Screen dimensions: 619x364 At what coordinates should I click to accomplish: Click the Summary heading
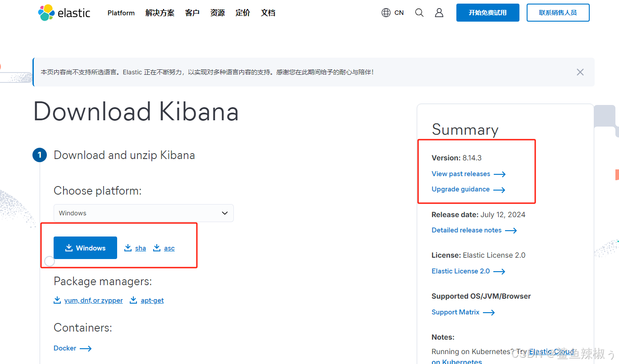(465, 130)
